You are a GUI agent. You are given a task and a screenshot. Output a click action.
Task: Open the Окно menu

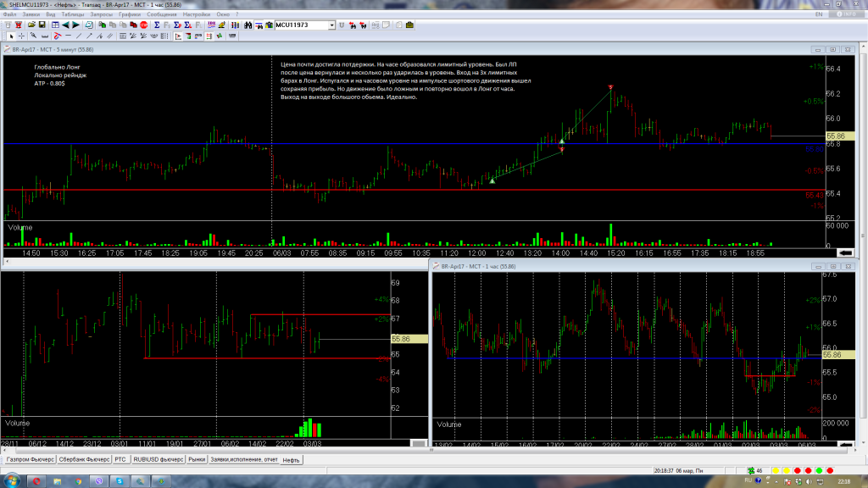coord(223,14)
